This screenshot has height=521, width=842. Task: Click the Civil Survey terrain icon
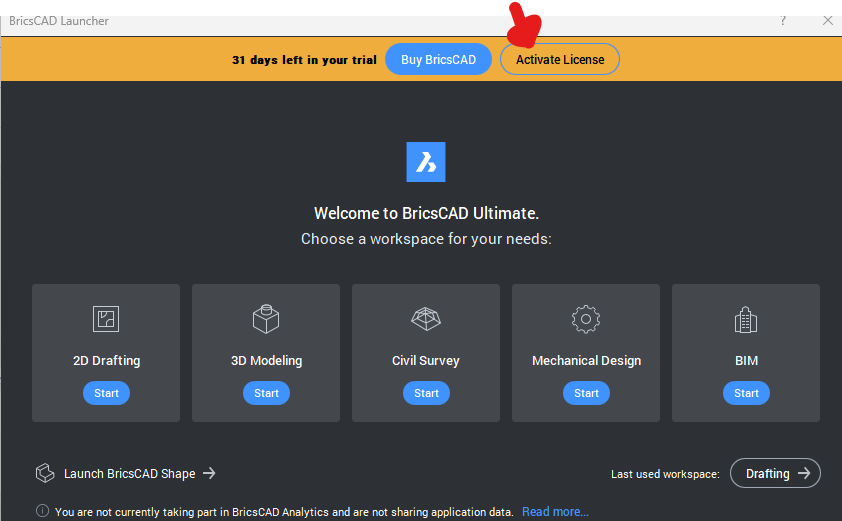426,319
